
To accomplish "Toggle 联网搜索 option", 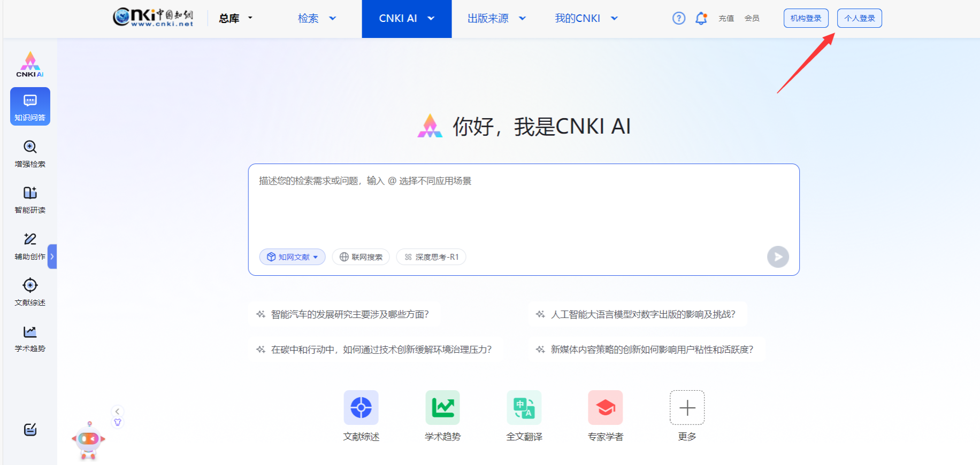I will [x=361, y=257].
